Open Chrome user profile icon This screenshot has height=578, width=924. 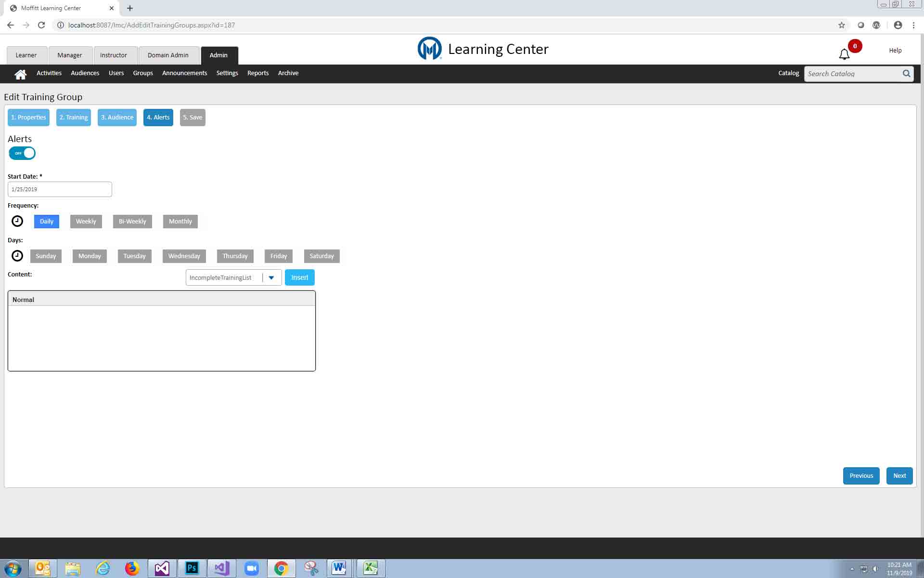point(898,25)
